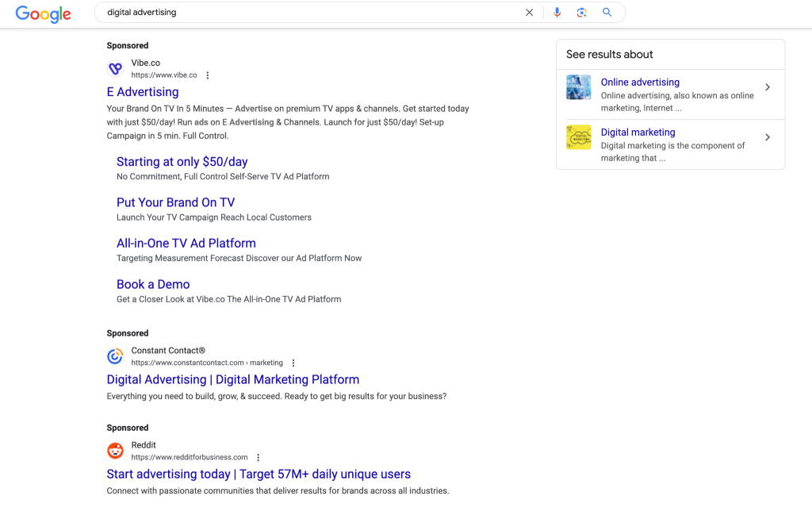812x511 pixels.
Task: Open Google Lens camera search icon
Action: pyautogui.click(x=581, y=13)
